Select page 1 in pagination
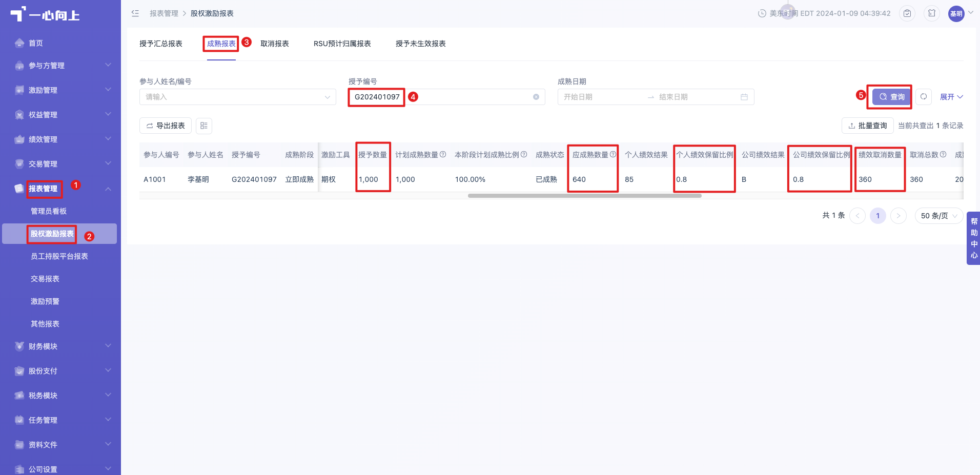 click(x=878, y=216)
